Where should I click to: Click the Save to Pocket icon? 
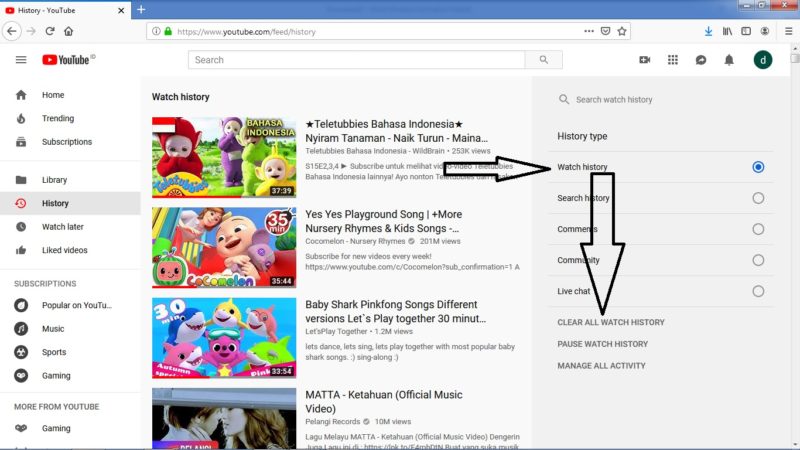coord(605,31)
